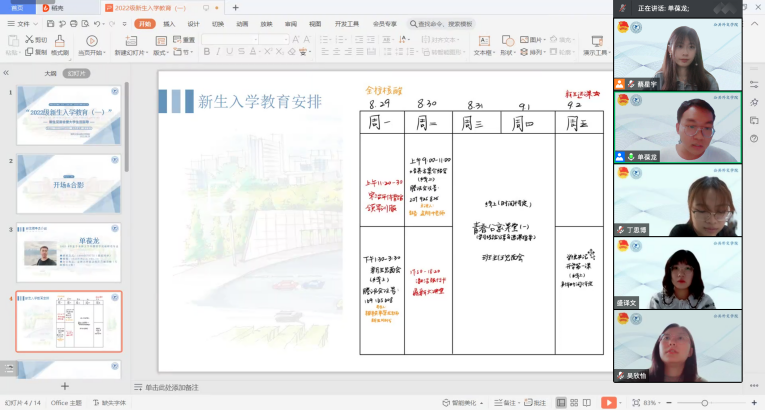Switch to 大纲 outline view

[50, 73]
